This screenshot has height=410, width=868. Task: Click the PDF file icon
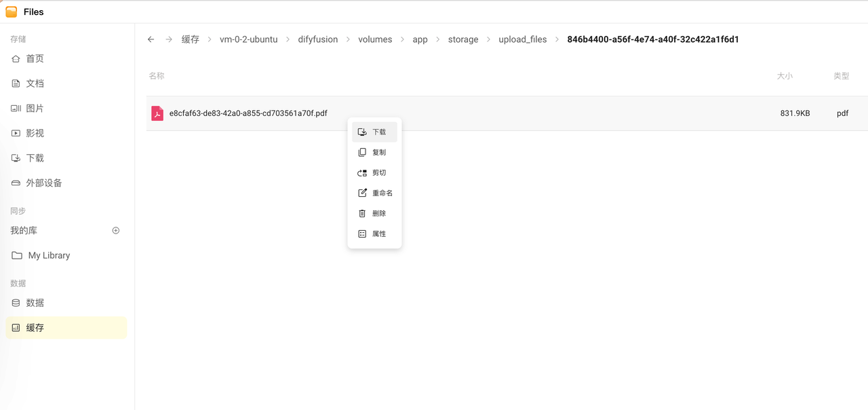[x=157, y=113]
